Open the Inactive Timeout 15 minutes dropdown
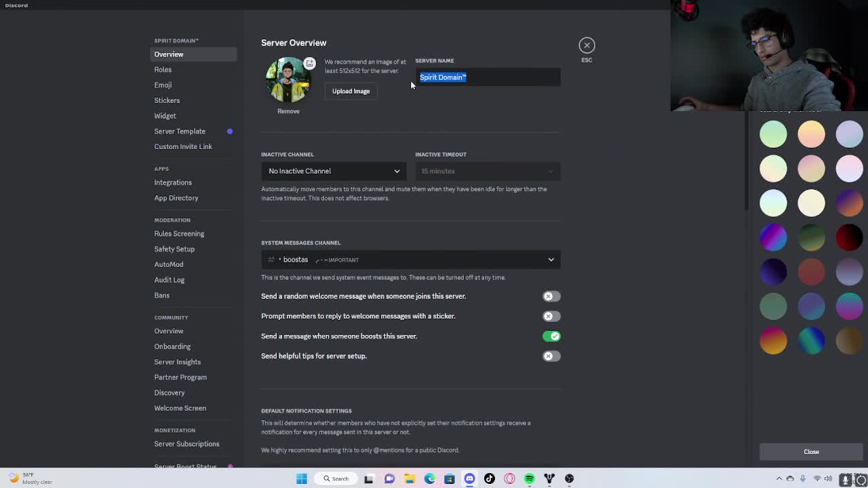Image resolution: width=868 pixels, height=488 pixels. tap(488, 171)
